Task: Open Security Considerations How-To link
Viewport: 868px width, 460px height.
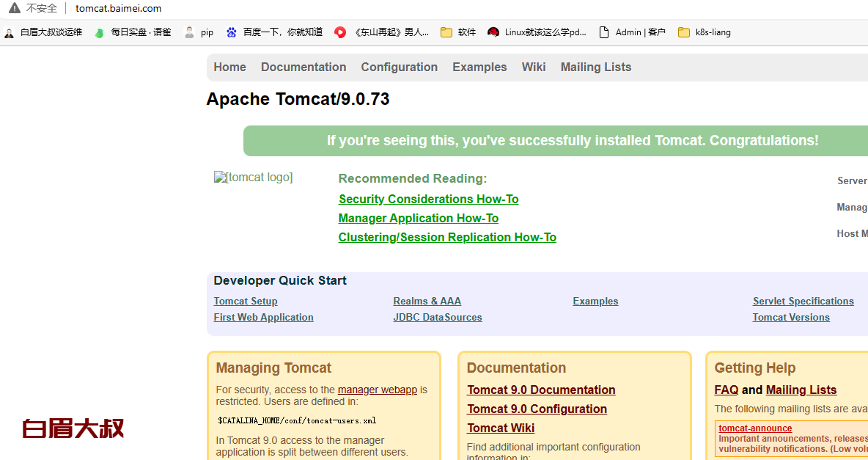Action: (428, 199)
